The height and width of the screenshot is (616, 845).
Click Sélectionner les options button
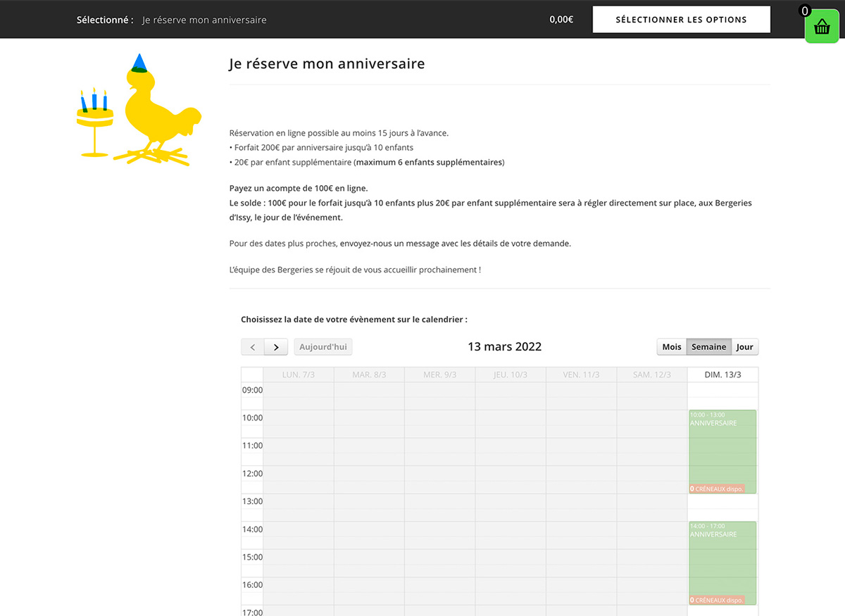click(681, 20)
